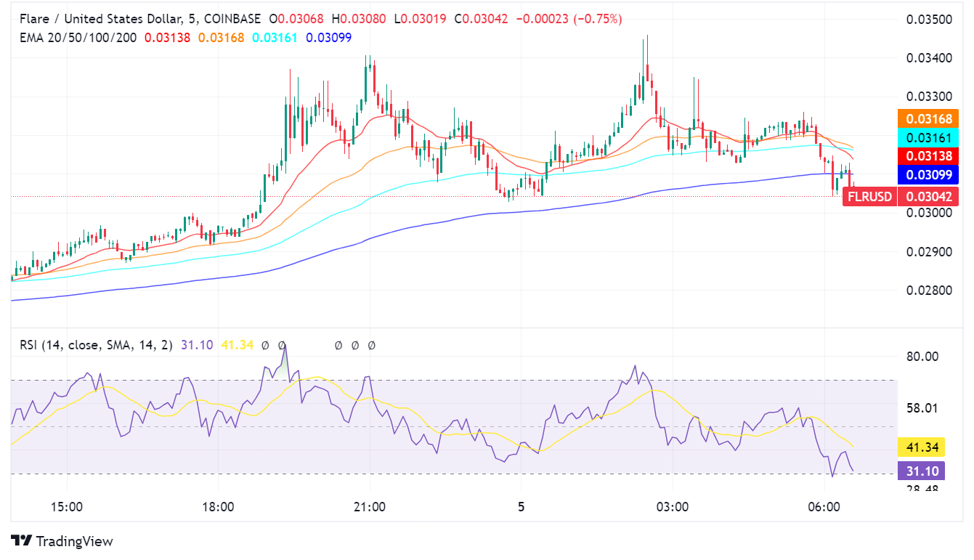Screen dimensions: 974x560
Task: Click the orange 0.03168 price axis tag
Action: coord(929,118)
